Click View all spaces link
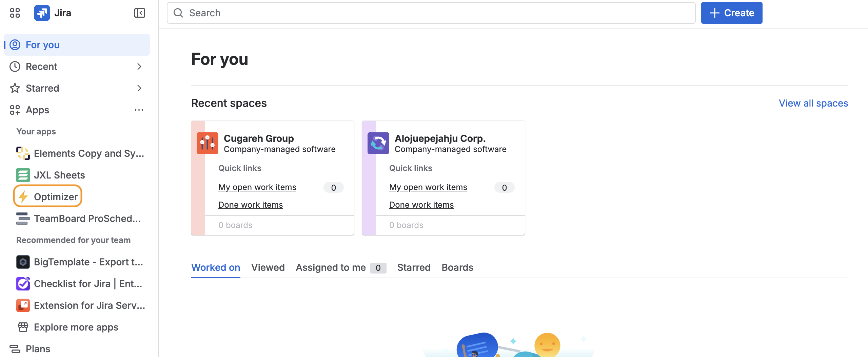The image size is (868, 357). coord(813,103)
